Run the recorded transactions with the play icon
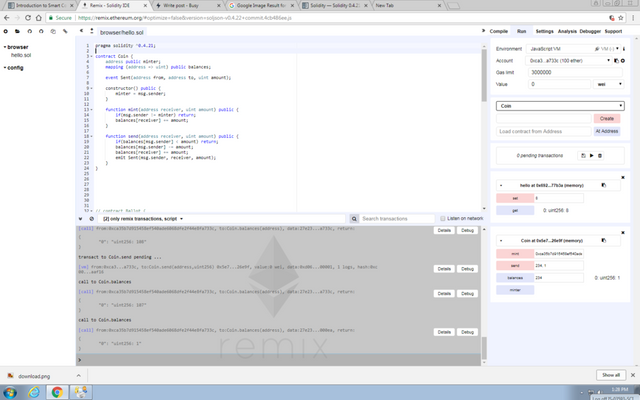 click(x=591, y=156)
